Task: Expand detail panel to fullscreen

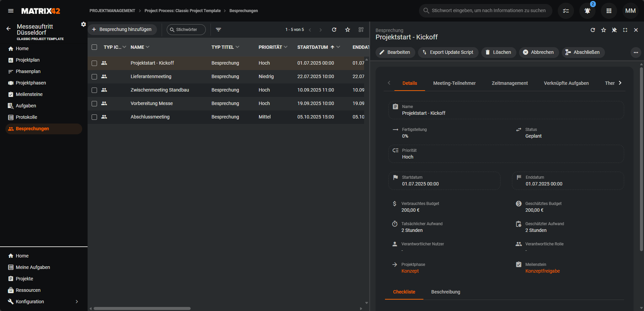Action: (x=625, y=30)
